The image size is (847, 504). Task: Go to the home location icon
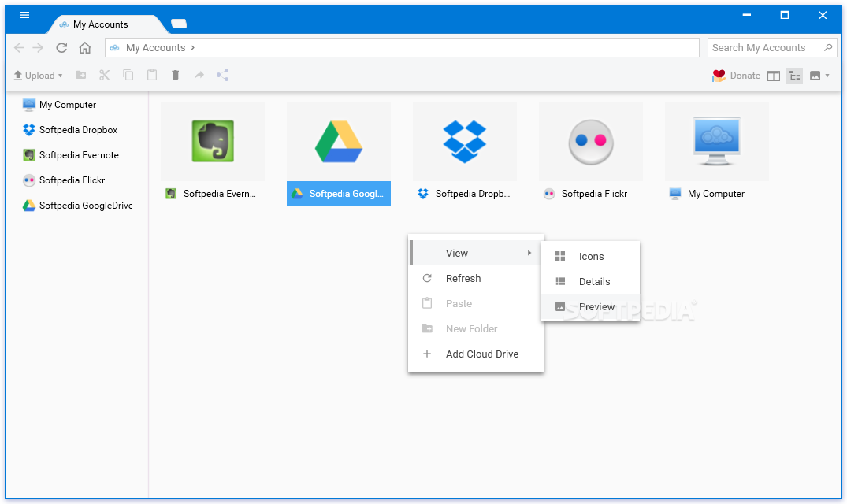pos(85,48)
